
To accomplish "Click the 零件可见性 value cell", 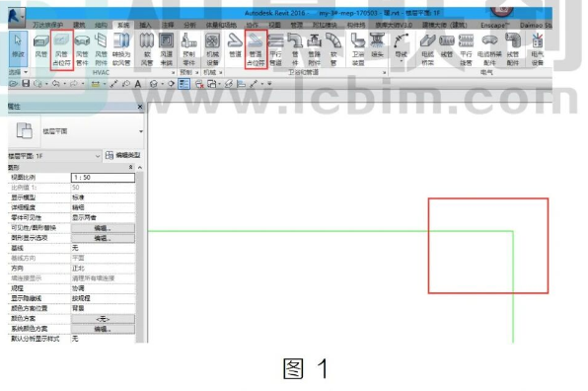I will point(103,217).
